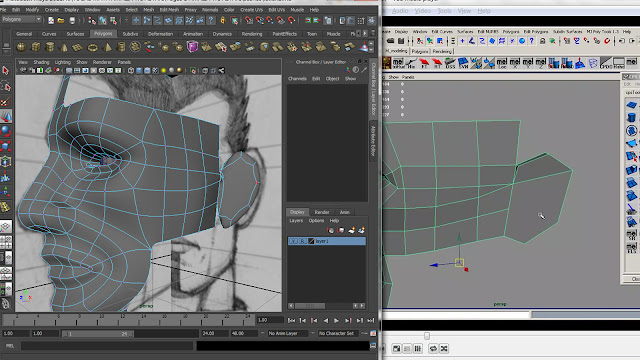
Task: Click the snap to grids magnet icon
Action: (249, 20)
